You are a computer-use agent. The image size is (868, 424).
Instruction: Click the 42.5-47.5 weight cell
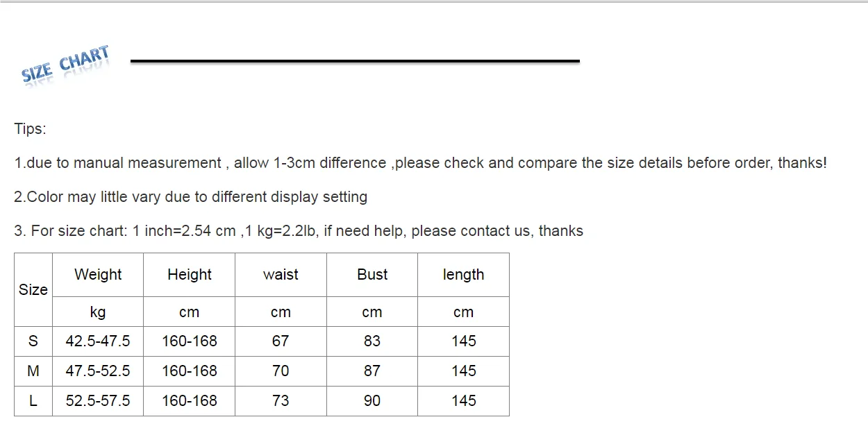click(x=98, y=341)
